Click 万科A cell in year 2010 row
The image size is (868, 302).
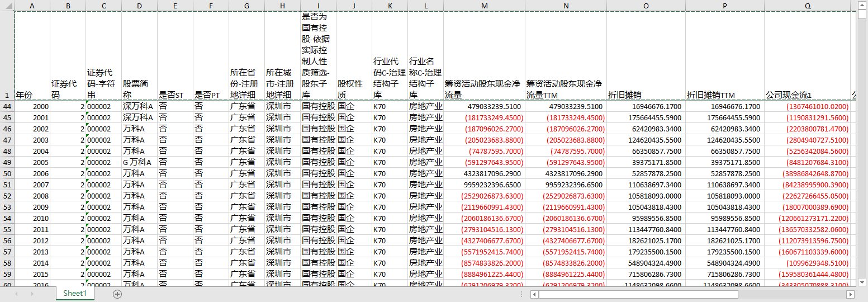[139, 218]
